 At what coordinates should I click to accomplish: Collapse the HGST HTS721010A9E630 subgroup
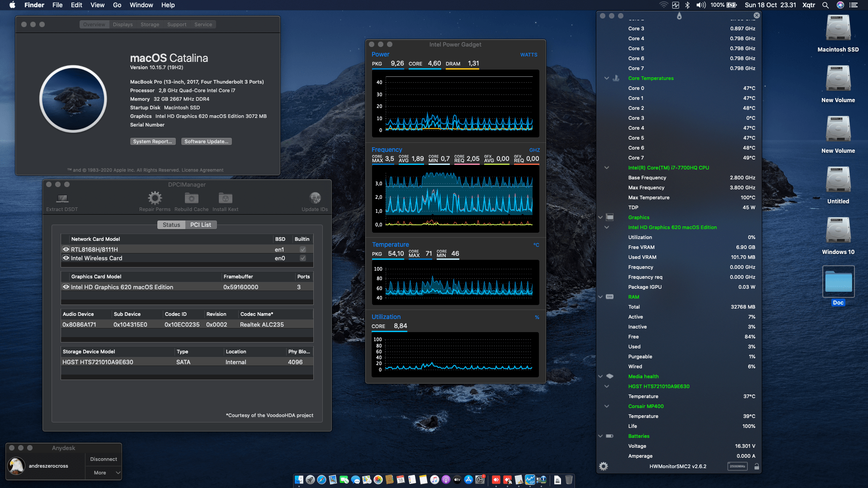pos(607,386)
